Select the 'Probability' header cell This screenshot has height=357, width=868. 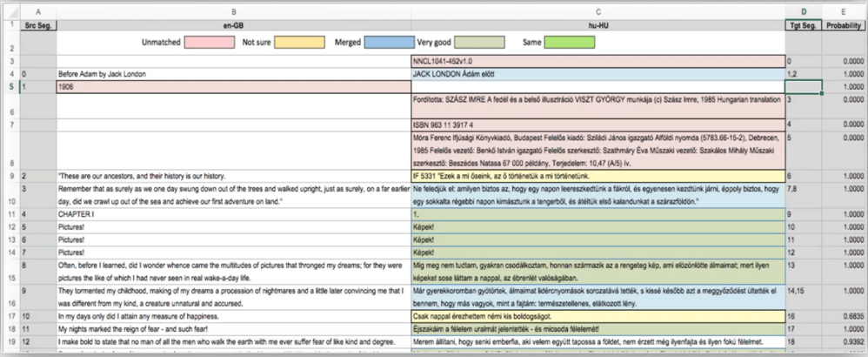843,25
